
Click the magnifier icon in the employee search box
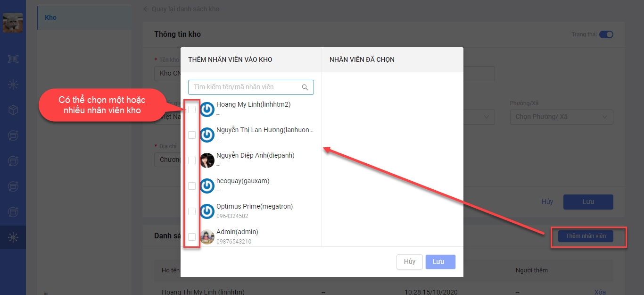pyautogui.click(x=305, y=87)
